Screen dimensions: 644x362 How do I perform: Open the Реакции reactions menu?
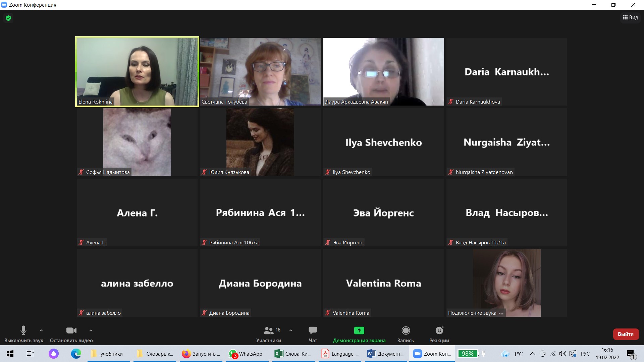(x=439, y=334)
